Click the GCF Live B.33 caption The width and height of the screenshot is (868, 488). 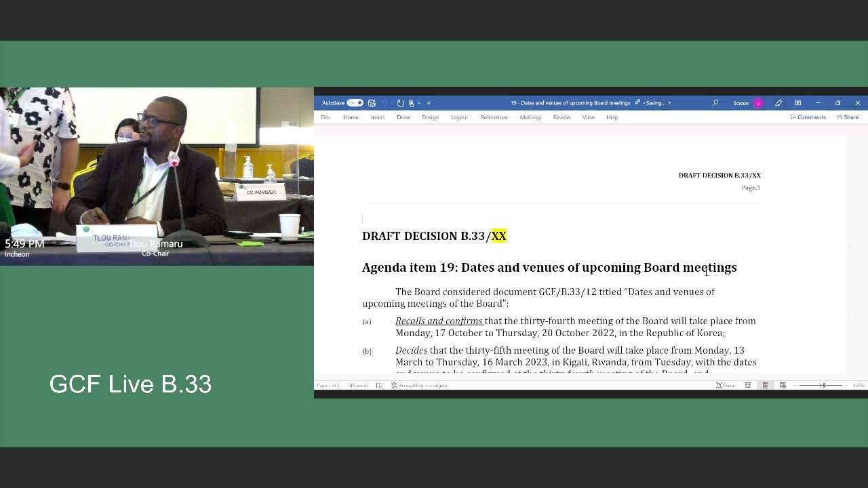[x=130, y=384]
